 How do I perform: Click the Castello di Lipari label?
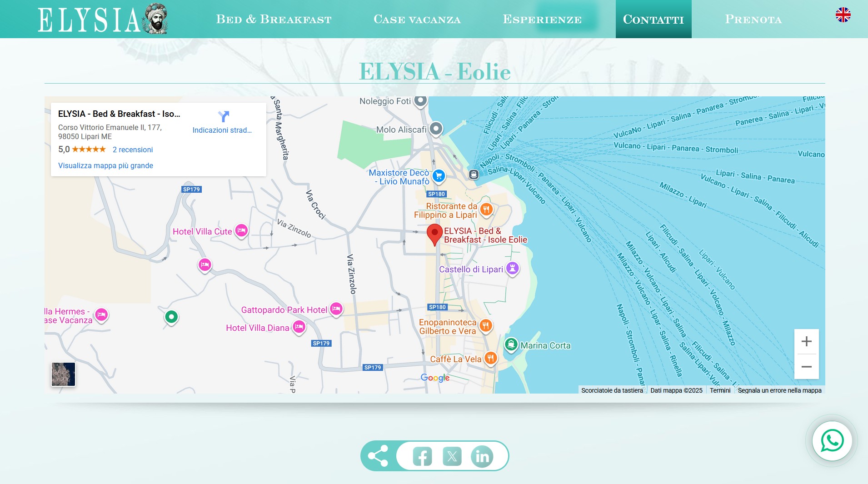click(471, 269)
